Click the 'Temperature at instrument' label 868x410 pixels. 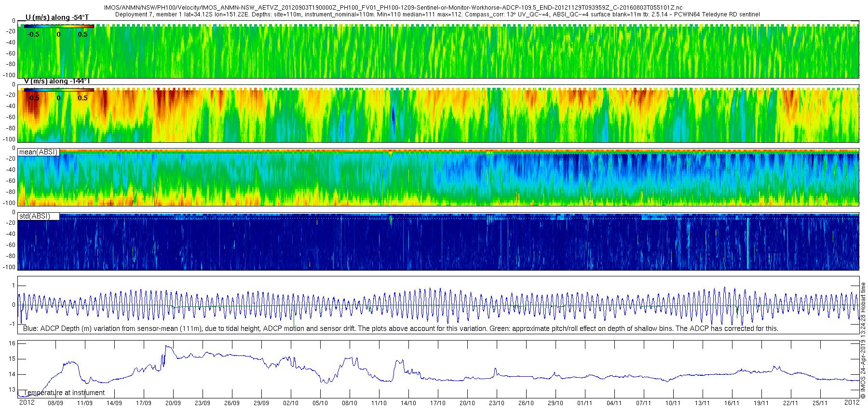[64, 393]
